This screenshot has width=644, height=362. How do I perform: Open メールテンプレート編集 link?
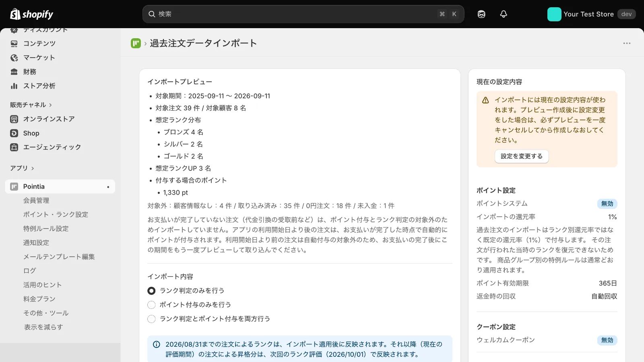pos(59,257)
